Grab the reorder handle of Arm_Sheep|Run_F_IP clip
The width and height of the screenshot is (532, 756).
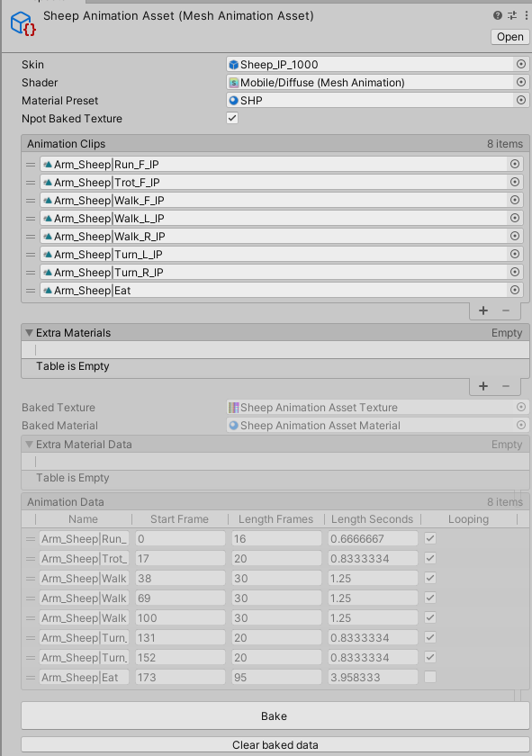pyautogui.click(x=31, y=165)
